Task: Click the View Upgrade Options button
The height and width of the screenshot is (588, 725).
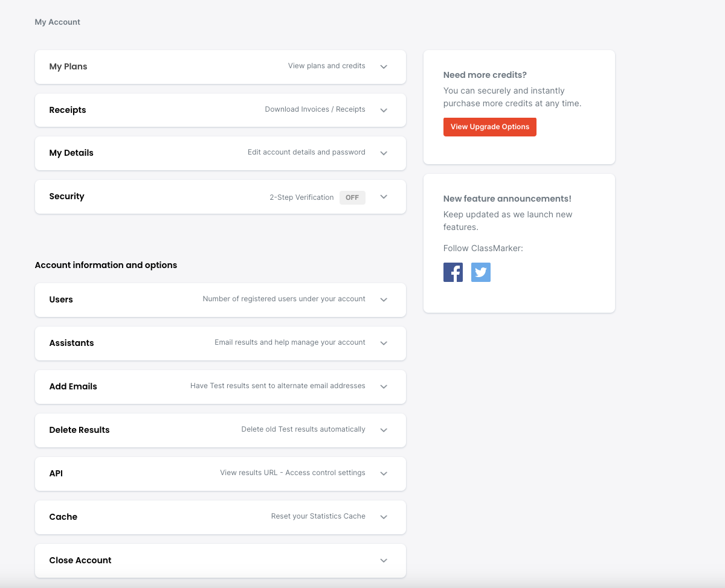Action: 489,127
